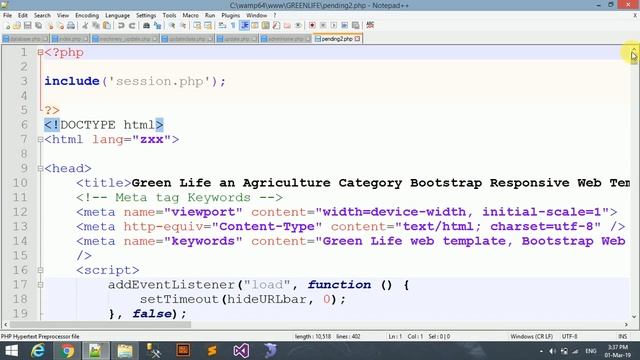Open Find with the binoculars icon
The width and height of the screenshot is (640, 360).
tap(146, 25)
